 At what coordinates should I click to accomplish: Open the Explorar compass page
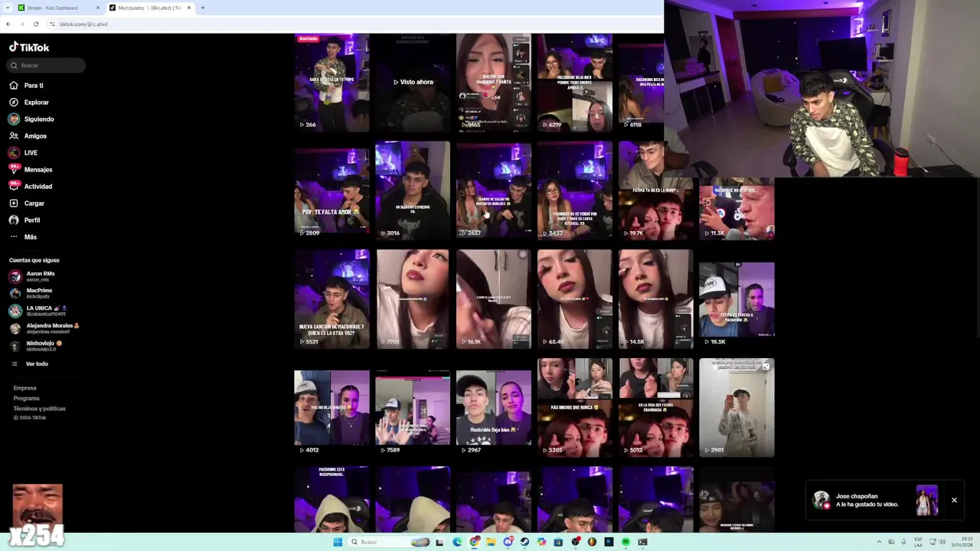[x=29, y=103]
